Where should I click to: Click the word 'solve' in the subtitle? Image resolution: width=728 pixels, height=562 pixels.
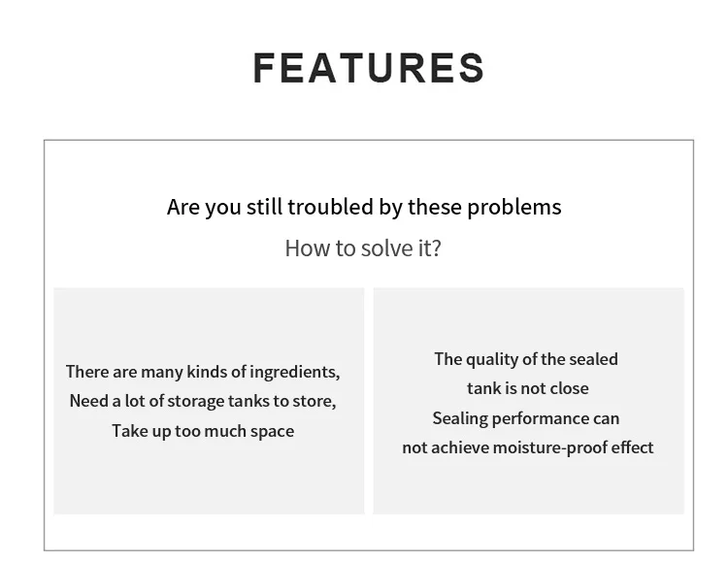pos(387,248)
